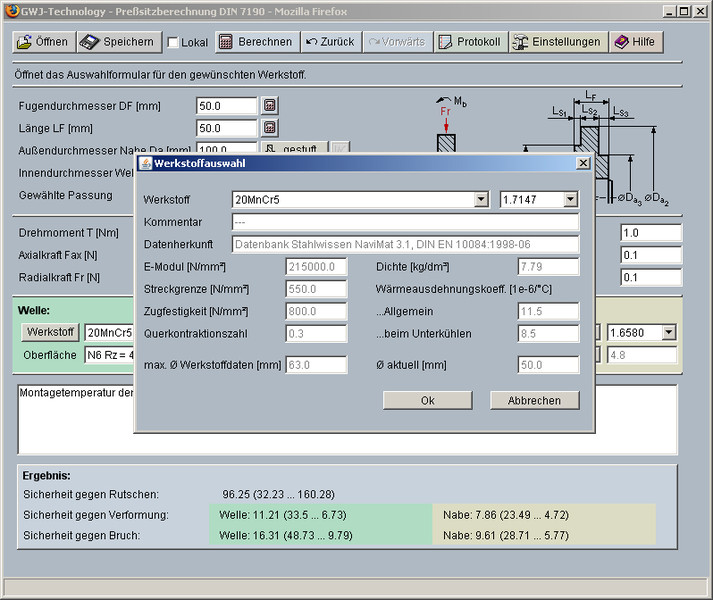Image resolution: width=713 pixels, height=600 pixels.
Task: Click the Werkstoff button in Welle section
Action: 50,332
